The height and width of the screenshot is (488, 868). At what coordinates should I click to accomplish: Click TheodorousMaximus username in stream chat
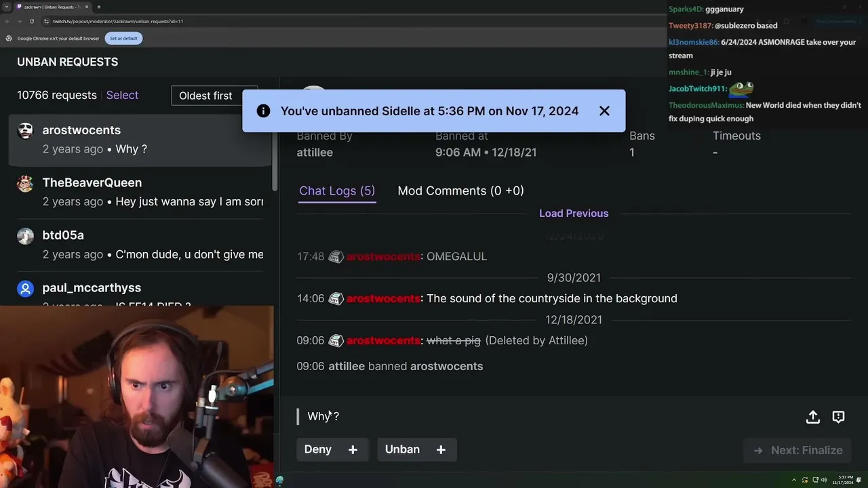(705, 105)
